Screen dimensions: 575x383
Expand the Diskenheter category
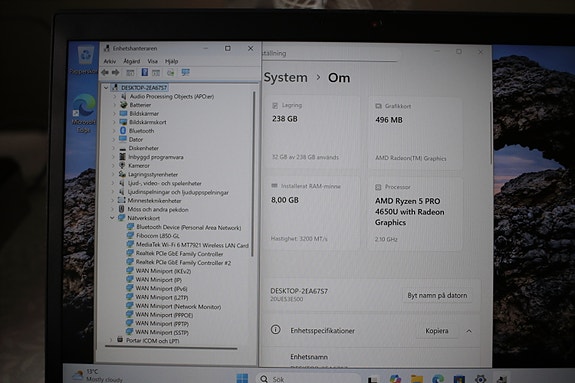coord(114,148)
